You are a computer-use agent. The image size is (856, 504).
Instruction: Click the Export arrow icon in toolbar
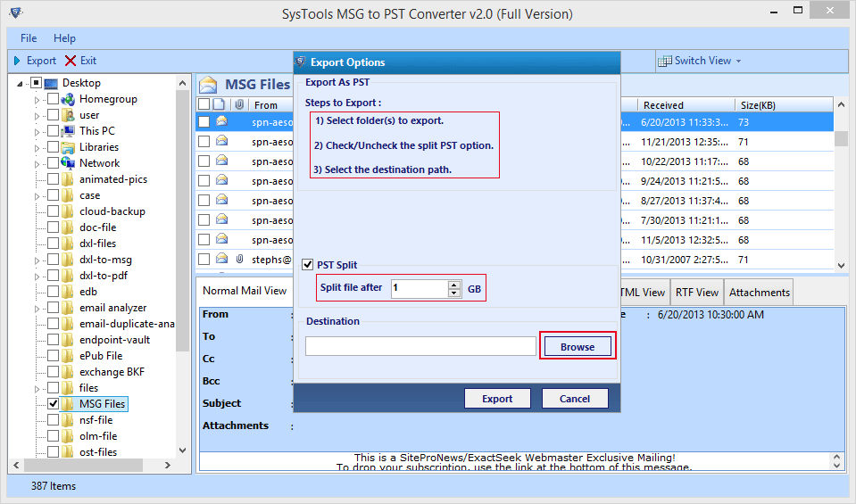17,61
